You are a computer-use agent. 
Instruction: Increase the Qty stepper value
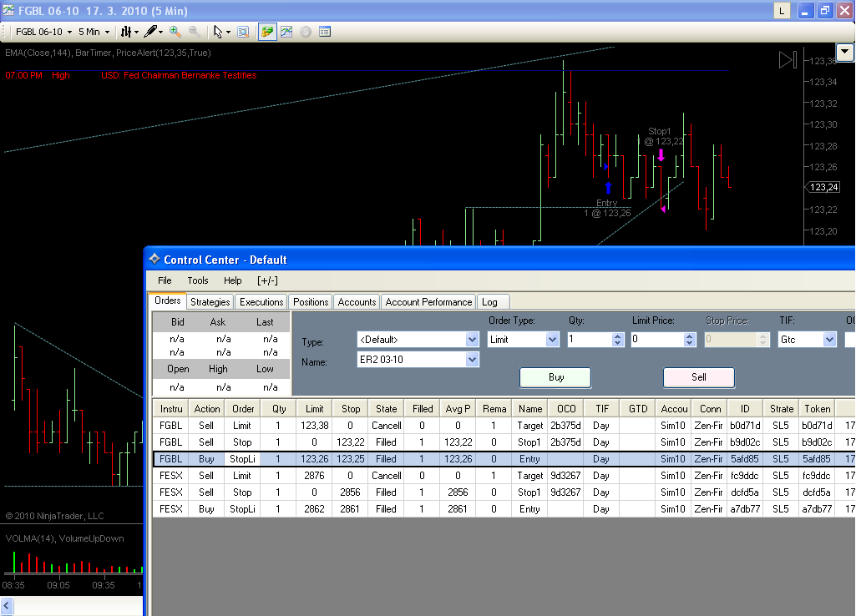tap(618, 336)
